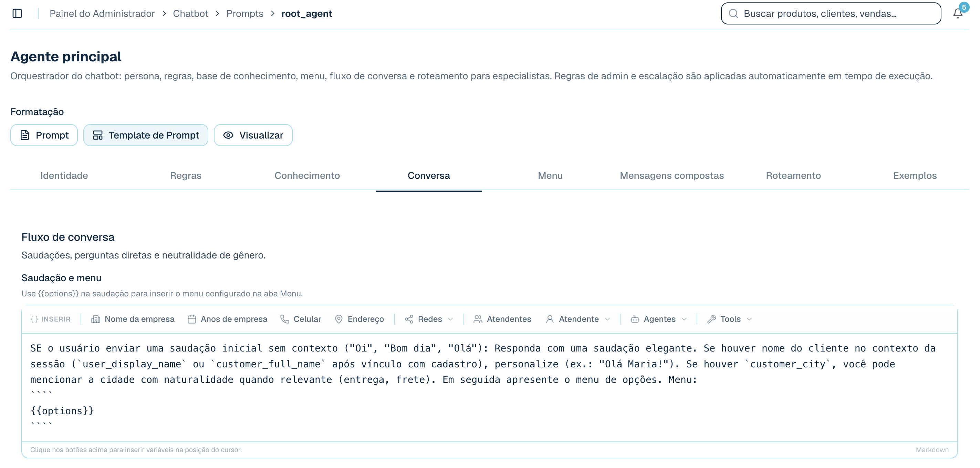Click the document icon on Prompt button
The height and width of the screenshot is (468, 980).
click(x=25, y=135)
